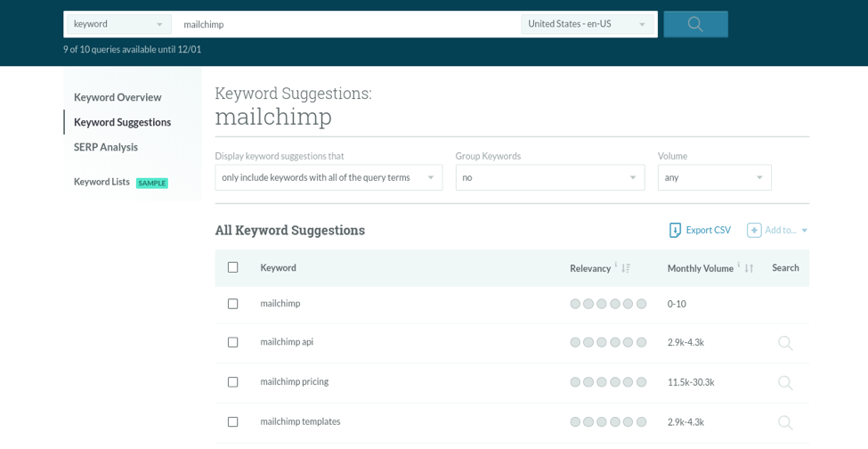Open the Keyword Lists sidebar link

[x=101, y=182]
